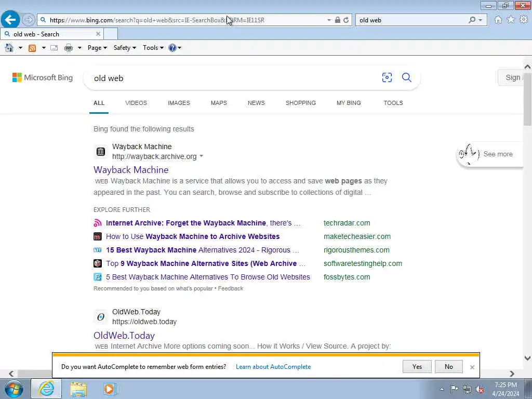Image resolution: width=532 pixels, height=399 pixels.
Task: Switch to the SHOPPING results tab
Action: [x=301, y=103]
